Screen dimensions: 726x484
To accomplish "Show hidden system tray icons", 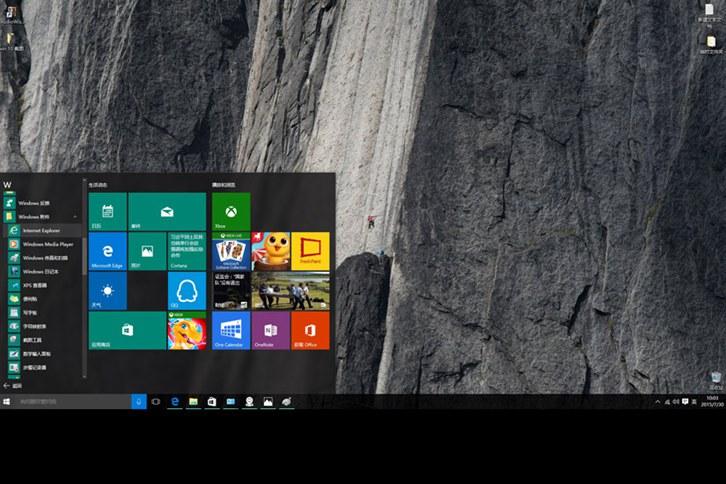I will (658, 402).
